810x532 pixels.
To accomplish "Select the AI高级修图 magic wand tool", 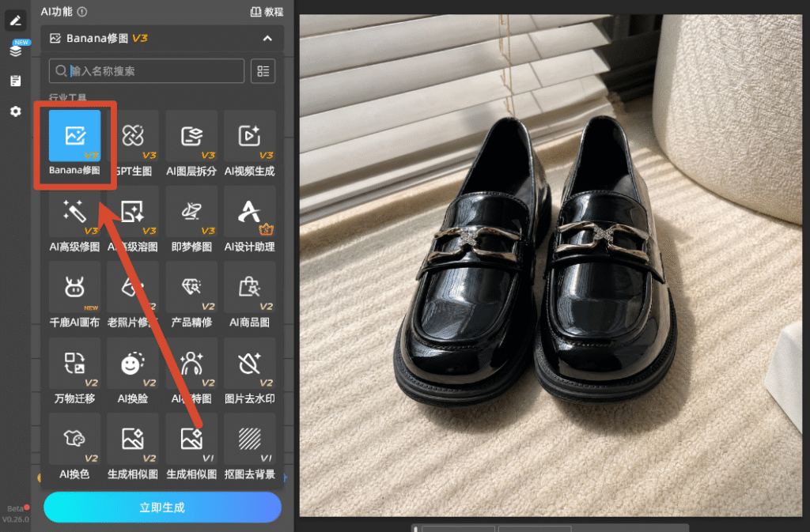I will click(74, 211).
